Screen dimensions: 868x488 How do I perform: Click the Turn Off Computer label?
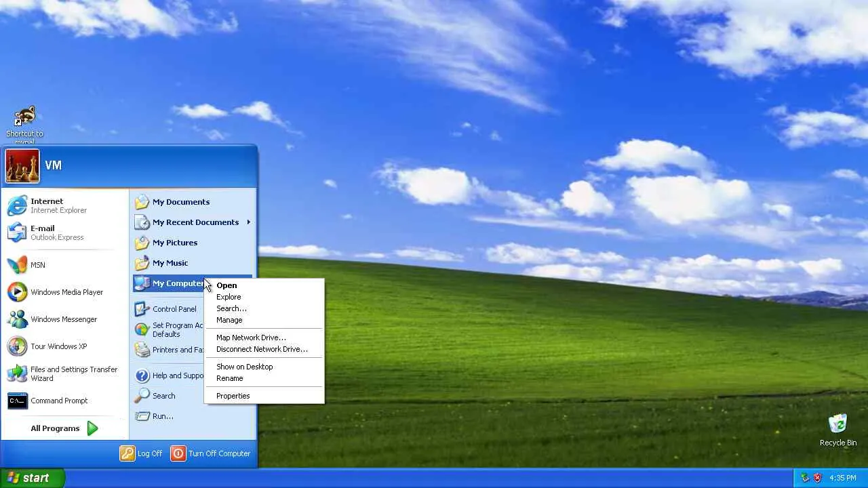[x=220, y=453]
